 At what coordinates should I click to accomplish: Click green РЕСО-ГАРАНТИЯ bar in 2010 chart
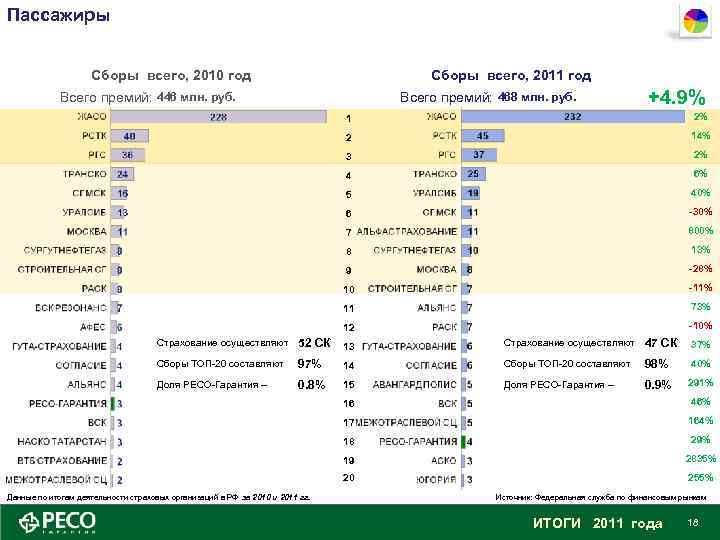point(112,404)
